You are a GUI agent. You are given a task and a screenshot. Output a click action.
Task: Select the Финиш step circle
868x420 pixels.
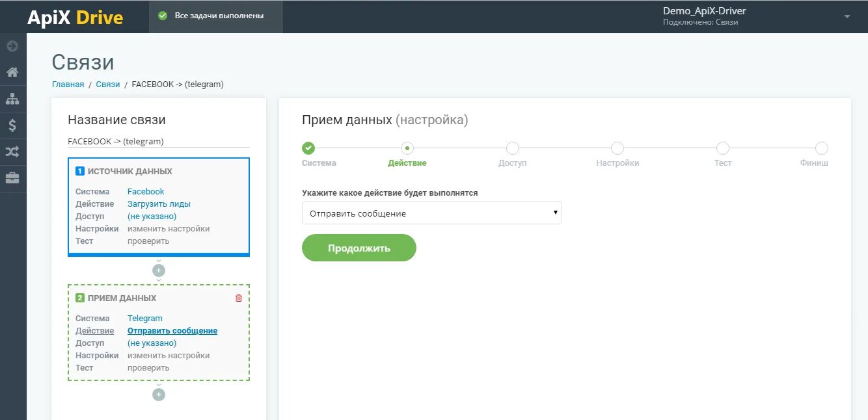822,148
